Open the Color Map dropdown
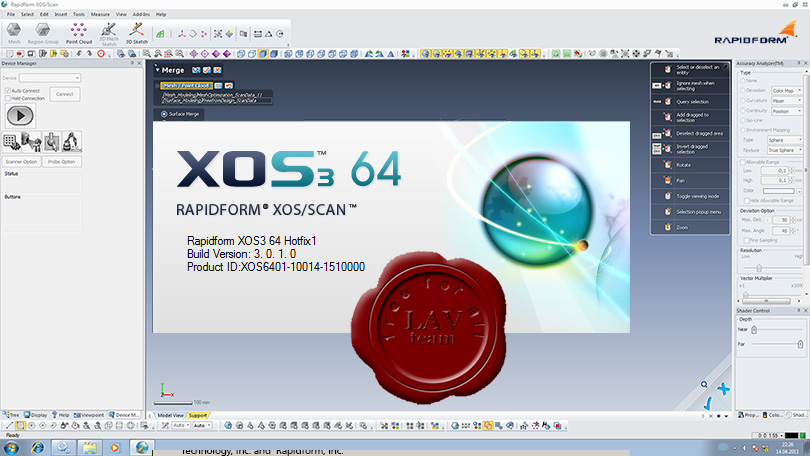 click(x=787, y=90)
